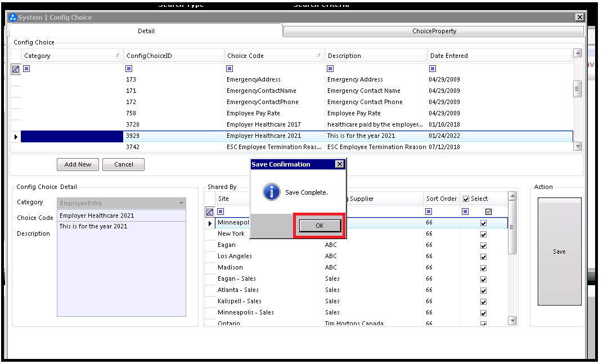Viewport: 603px width, 364px height.
Task: Open the filter icon under ConfigChoiceID column
Action: coord(129,69)
